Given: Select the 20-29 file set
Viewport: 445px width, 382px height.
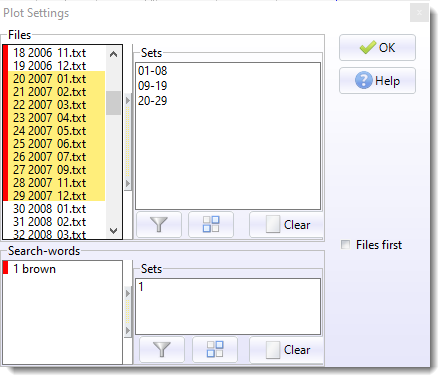Looking at the screenshot, I should 153,101.
